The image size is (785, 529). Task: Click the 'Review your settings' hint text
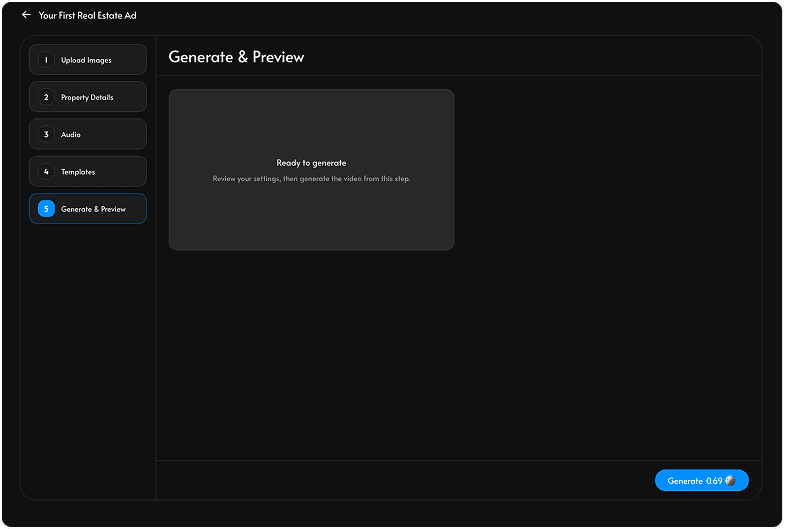(x=311, y=179)
